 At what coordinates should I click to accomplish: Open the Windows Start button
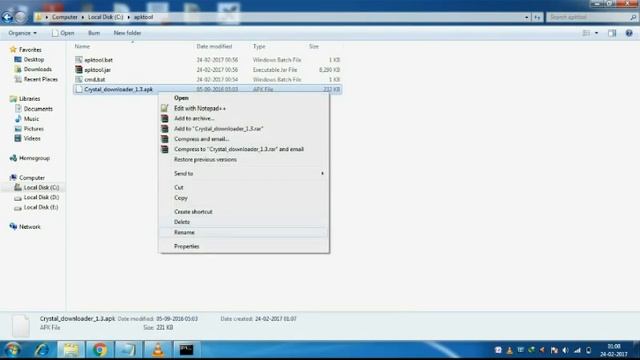point(12,350)
